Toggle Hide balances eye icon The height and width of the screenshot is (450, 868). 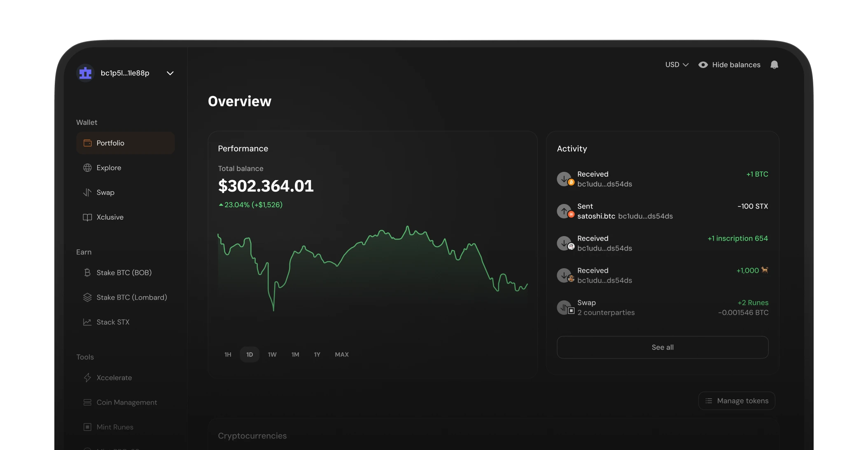703,65
